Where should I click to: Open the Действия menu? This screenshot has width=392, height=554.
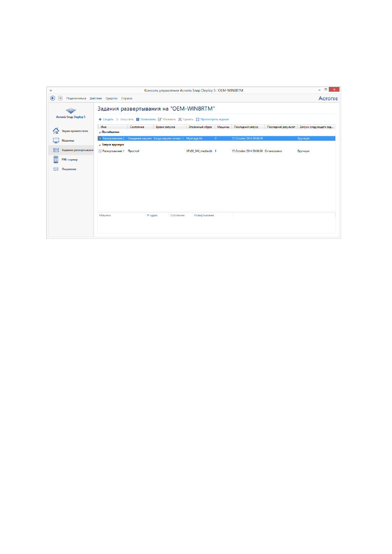(x=96, y=98)
